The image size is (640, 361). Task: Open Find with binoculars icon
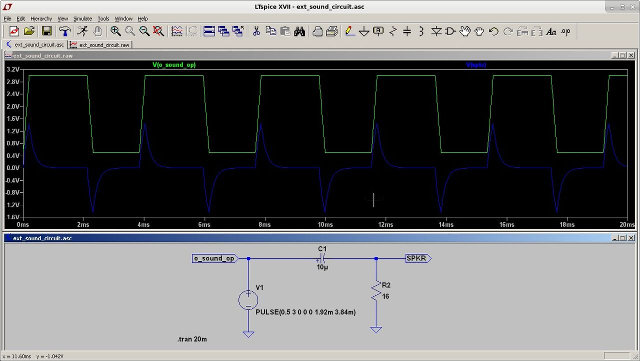(300, 31)
